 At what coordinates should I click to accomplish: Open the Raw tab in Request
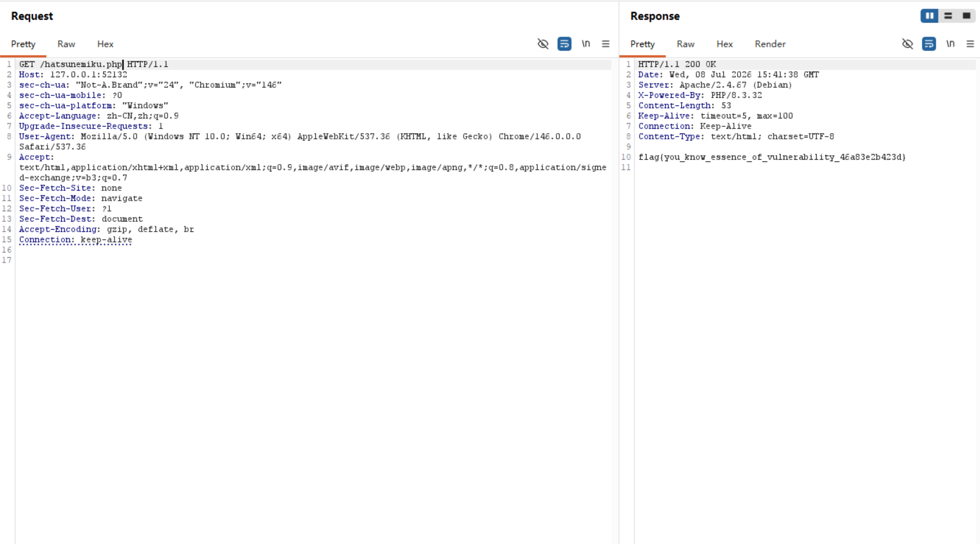[66, 44]
